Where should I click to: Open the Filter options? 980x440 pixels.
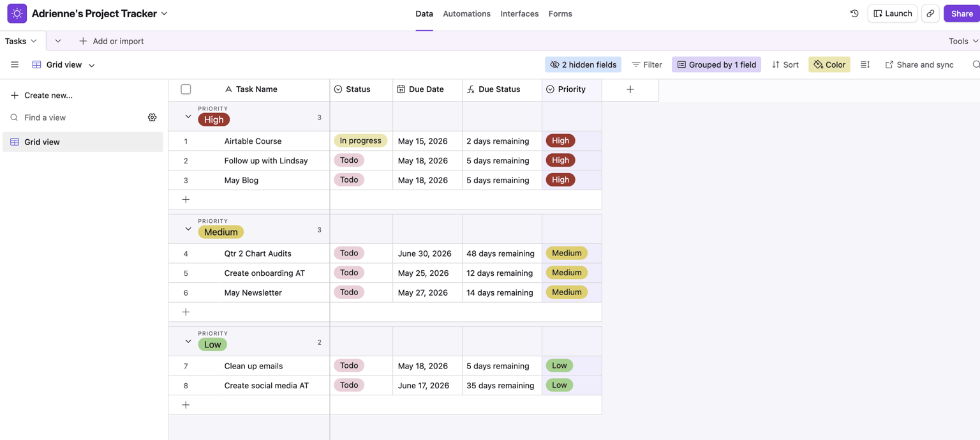(x=647, y=64)
